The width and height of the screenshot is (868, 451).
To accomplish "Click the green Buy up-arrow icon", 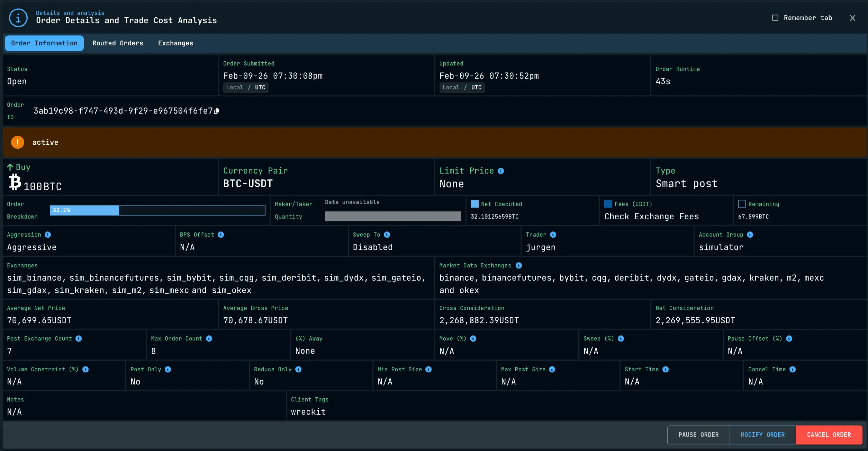I will click(x=10, y=168).
